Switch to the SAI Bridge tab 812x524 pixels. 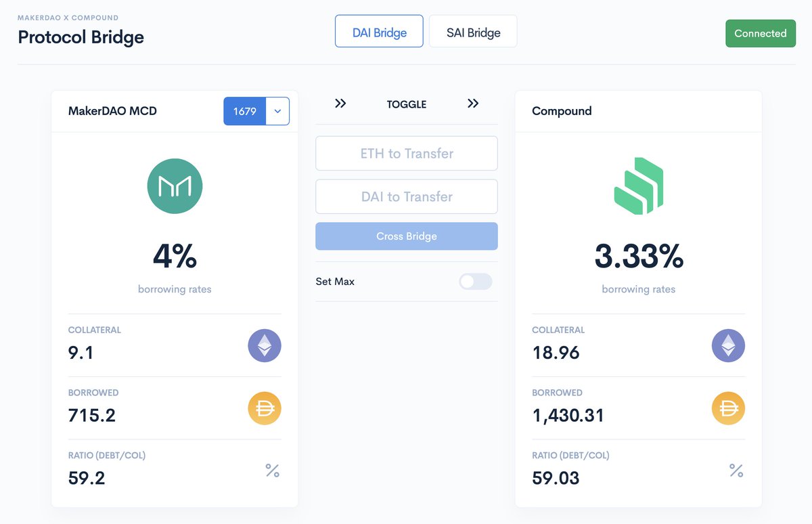coord(473,32)
